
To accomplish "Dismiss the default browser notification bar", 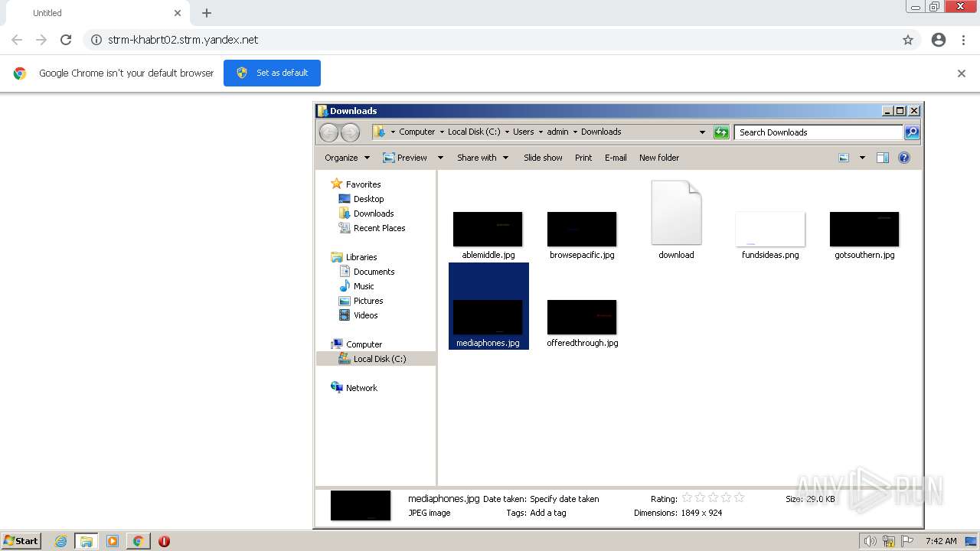I will click(962, 73).
